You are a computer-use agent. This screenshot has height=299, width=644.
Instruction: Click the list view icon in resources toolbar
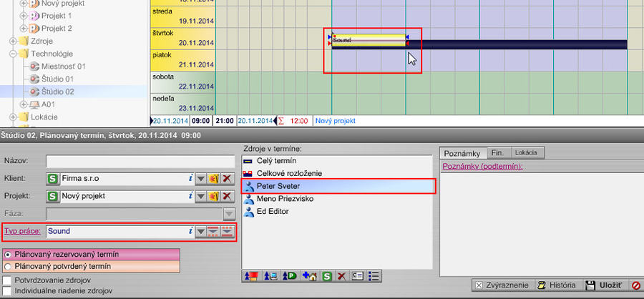(374, 275)
